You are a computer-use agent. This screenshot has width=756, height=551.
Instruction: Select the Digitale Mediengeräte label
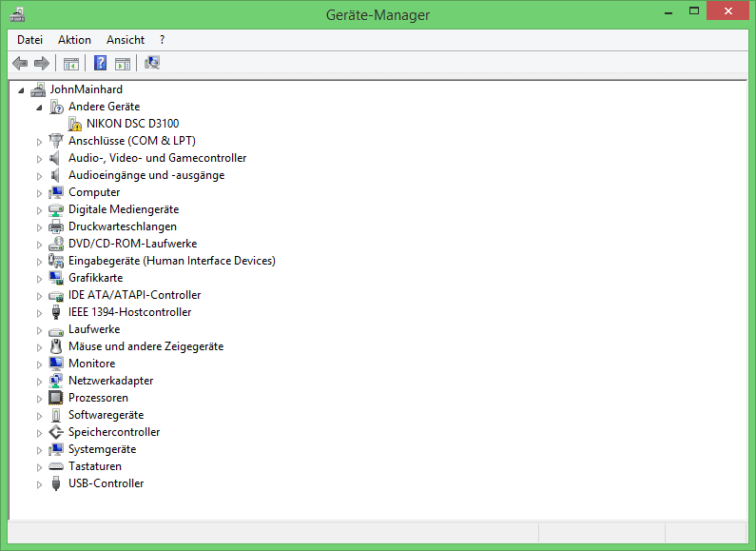(124, 209)
